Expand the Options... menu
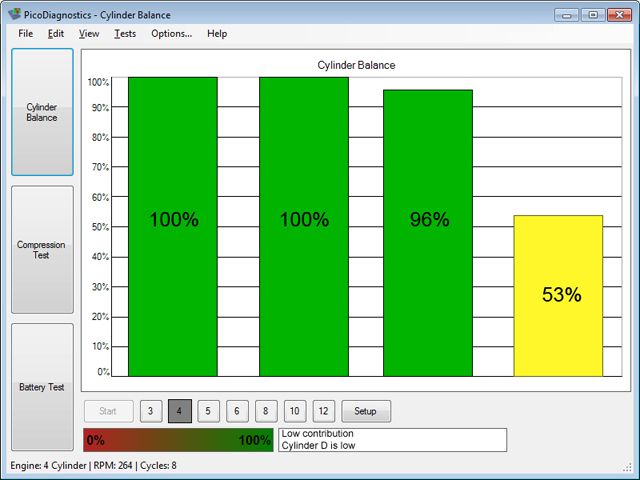640x480 pixels. [x=171, y=33]
